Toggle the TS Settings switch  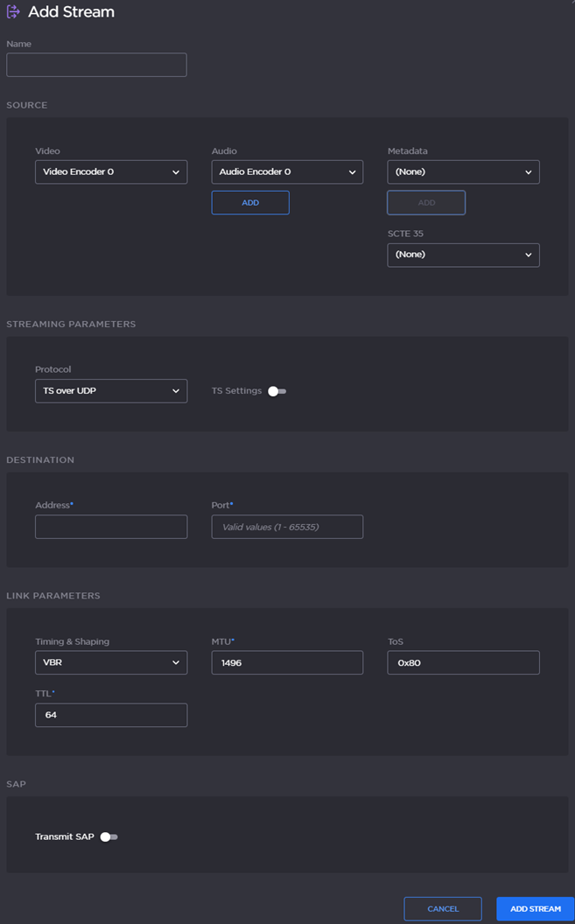[x=277, y=391]
